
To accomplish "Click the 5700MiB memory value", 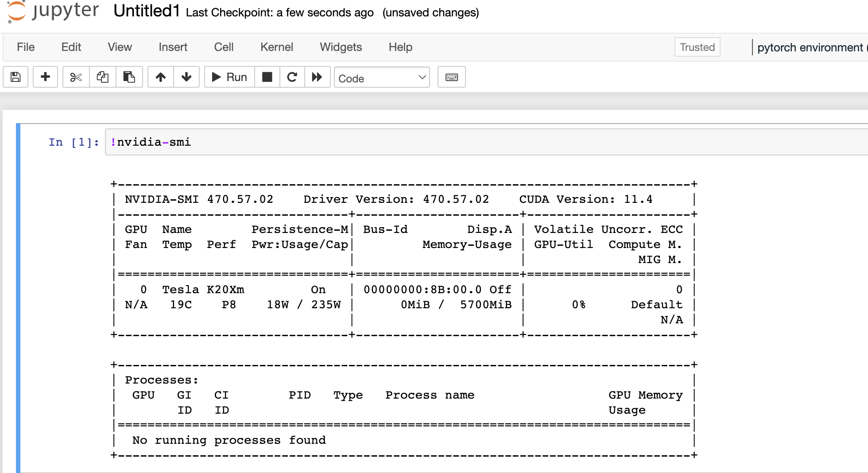I will coord(486,305).
